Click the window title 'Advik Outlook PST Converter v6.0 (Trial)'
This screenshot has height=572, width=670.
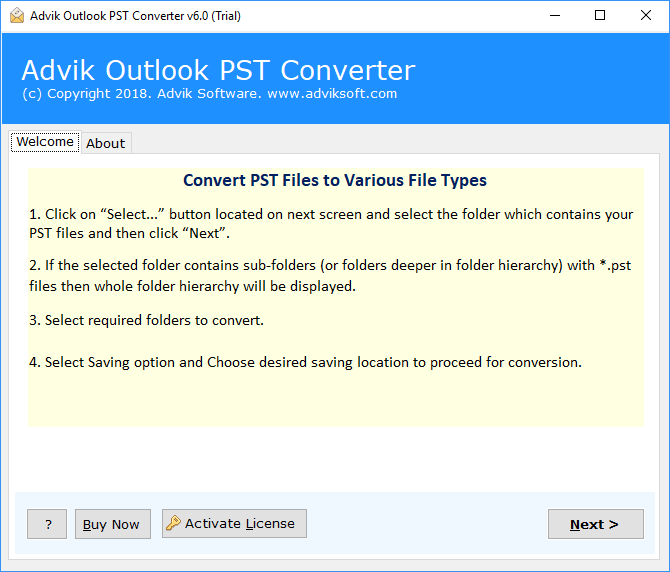click(x=135, y=16)
